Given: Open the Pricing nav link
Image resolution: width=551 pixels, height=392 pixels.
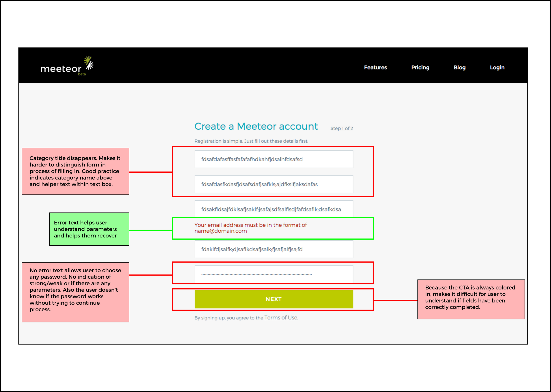Looking at the screenshot, I should 420,68.
